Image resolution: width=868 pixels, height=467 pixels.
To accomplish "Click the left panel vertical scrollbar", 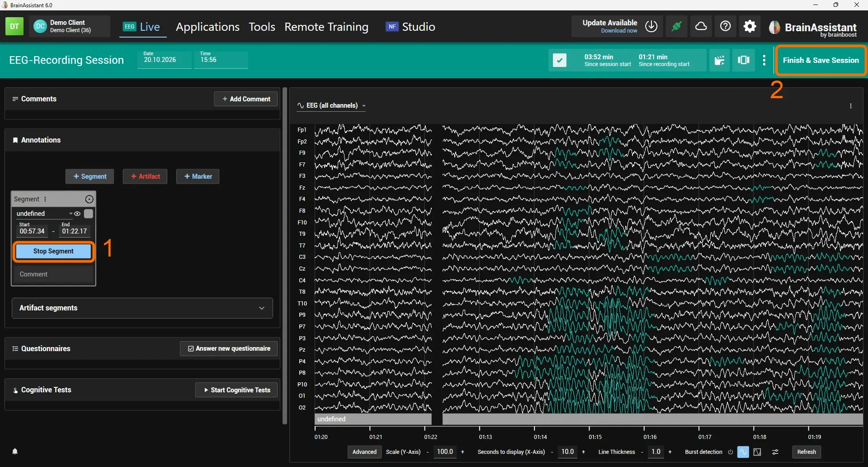I will pyautogui.click(x=285, y=256).
